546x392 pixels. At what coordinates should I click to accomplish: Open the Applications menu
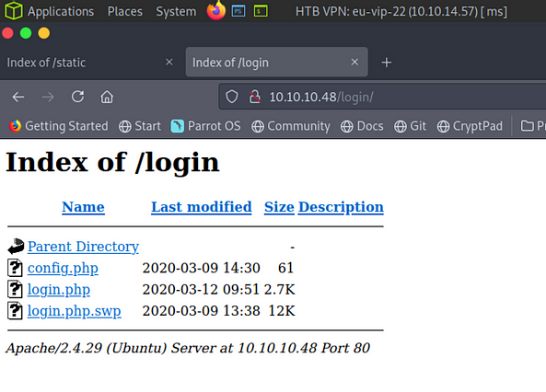pos(61,11)
